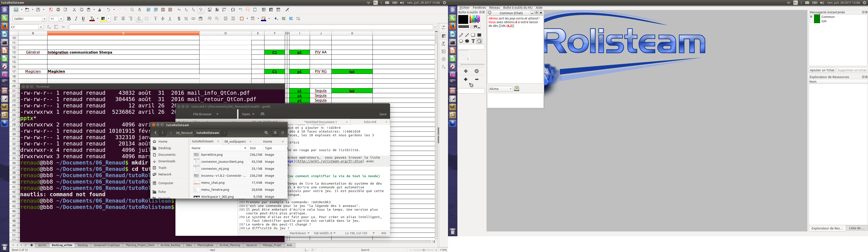This screenshot has height=252, width=868.
Task: Click the AutoFilter funnel icon in Calc toolbar
Action: 201,10
